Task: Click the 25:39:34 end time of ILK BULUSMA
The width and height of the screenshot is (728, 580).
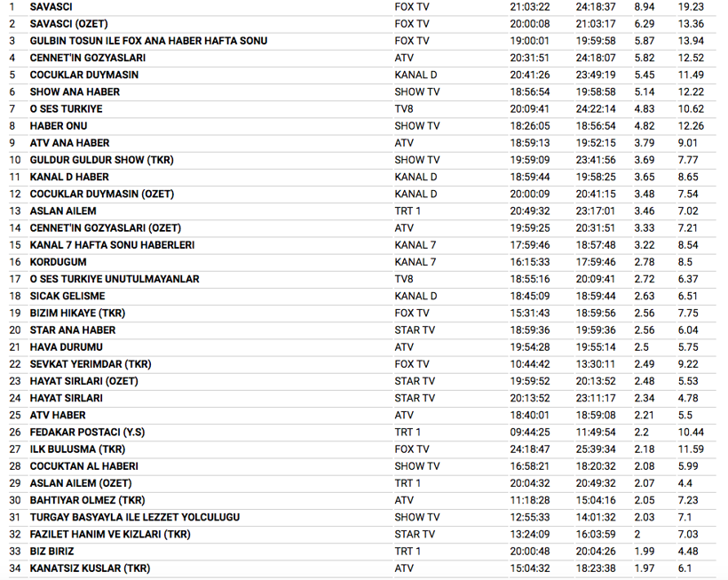Action: coord(595,449)
